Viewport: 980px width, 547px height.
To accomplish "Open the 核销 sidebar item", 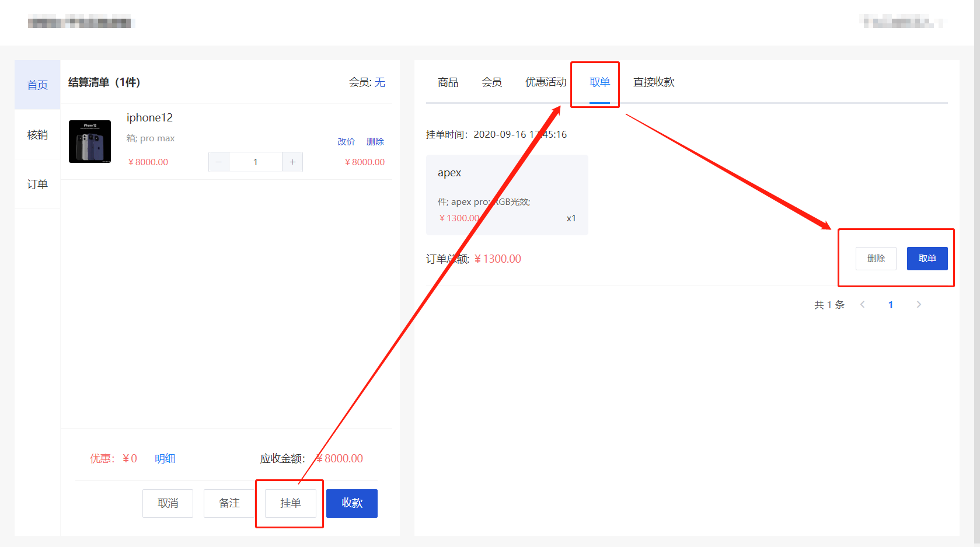I will point(37,135).
